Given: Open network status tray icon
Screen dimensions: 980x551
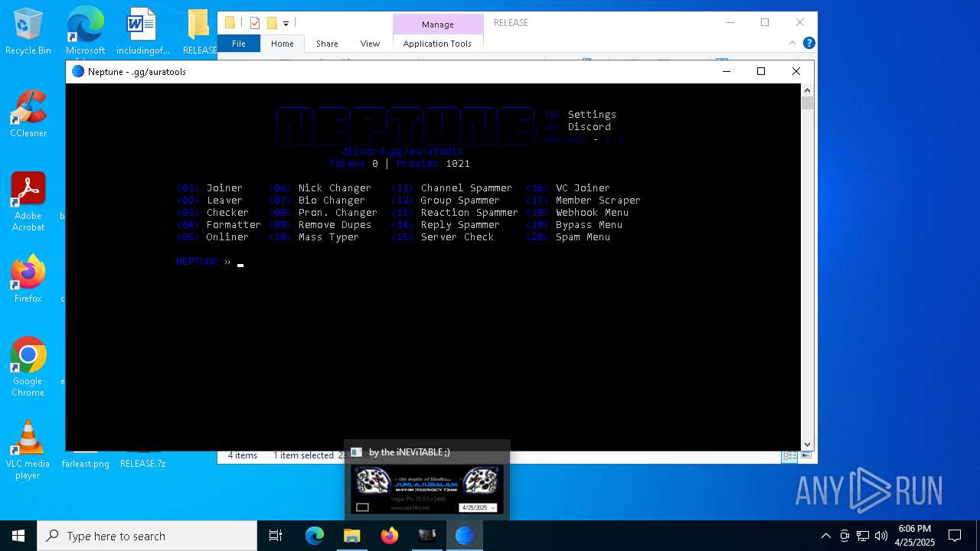Looking at the screenshot, I should [x=863, y=536].
